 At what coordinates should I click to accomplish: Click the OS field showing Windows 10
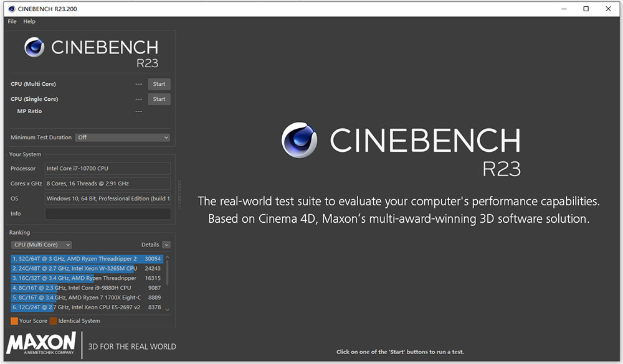coord(107,198)
